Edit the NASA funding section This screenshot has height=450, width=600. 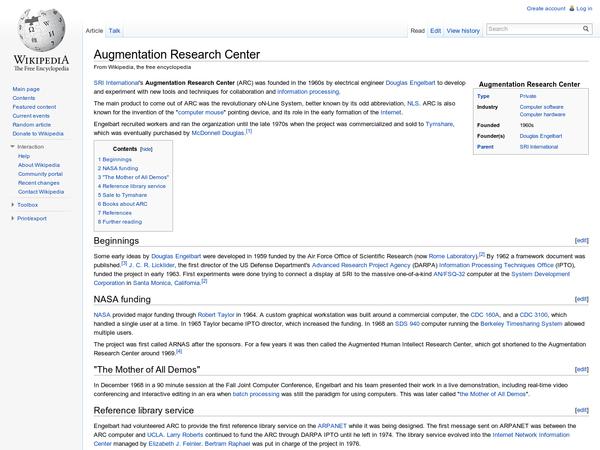coord(582,299)
